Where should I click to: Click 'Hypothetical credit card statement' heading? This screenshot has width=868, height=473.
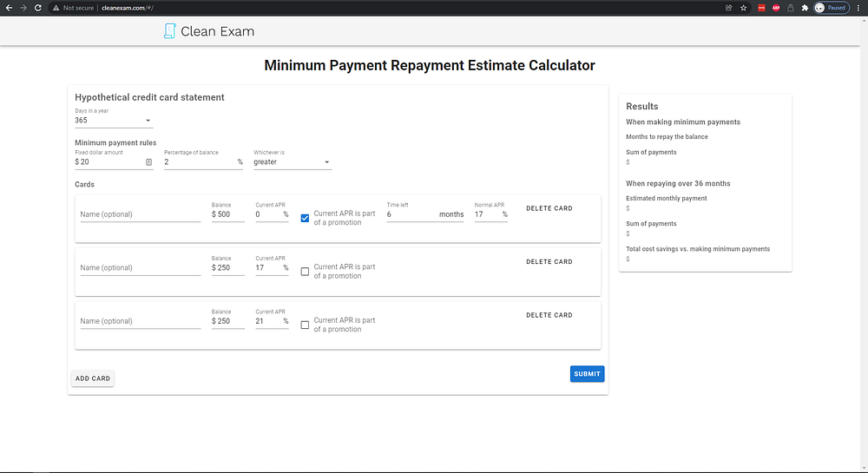[x=149, y=97]
